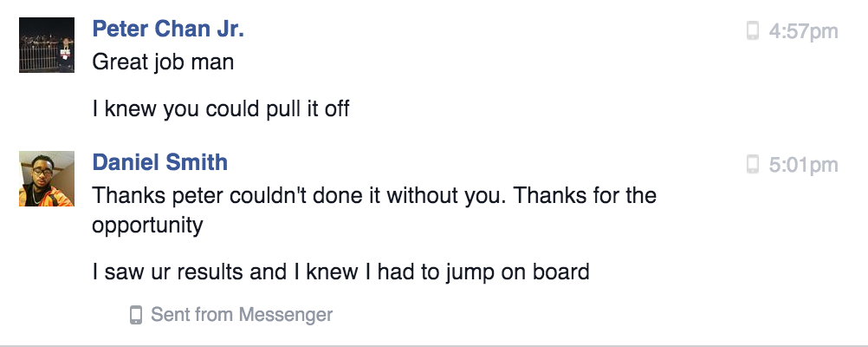The height and width of the screenshot is (347, 868).
Task: Click the 5:01pm timestamp
Action: point(803,165)
